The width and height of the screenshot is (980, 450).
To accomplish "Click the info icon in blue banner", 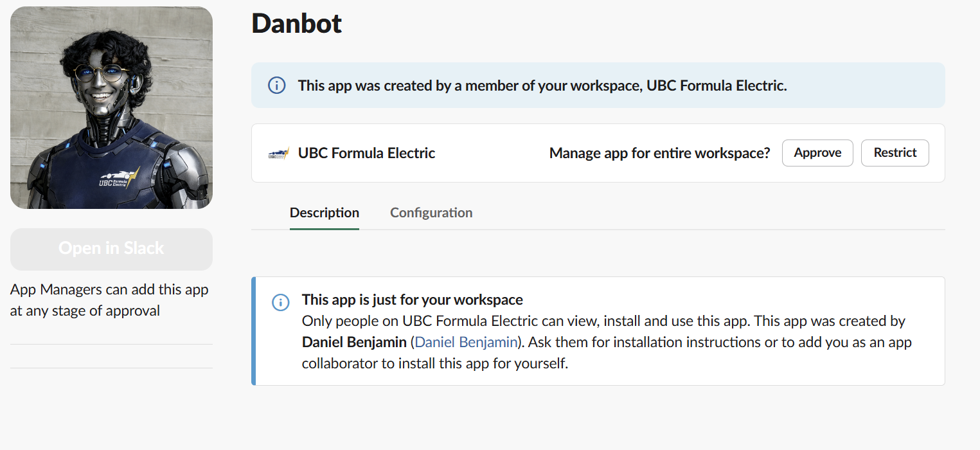I will tap(276, 85).
